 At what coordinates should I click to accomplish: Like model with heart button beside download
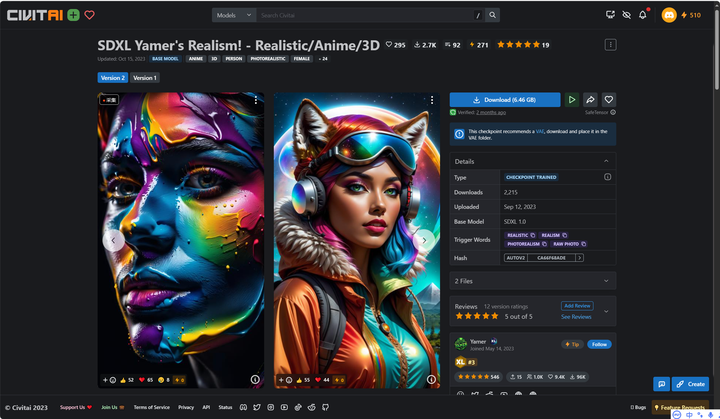(x=608, y=100)
